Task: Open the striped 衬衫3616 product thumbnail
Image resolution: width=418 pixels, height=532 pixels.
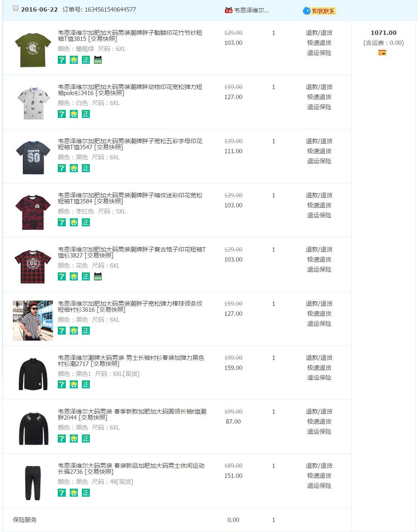Action: point(33,320)
